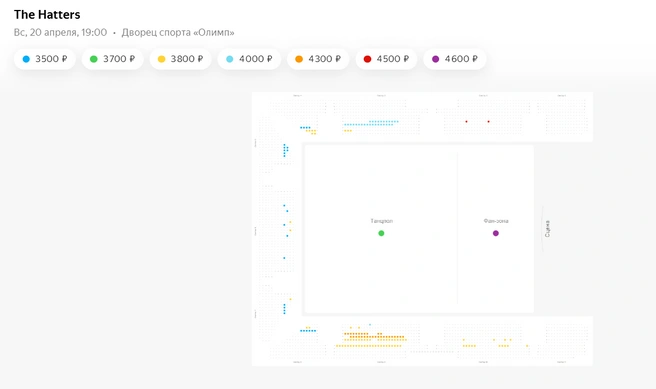Select the purple Фан-зона ticket marker
The width and height of the screenshot is (656, 389).
496,233
